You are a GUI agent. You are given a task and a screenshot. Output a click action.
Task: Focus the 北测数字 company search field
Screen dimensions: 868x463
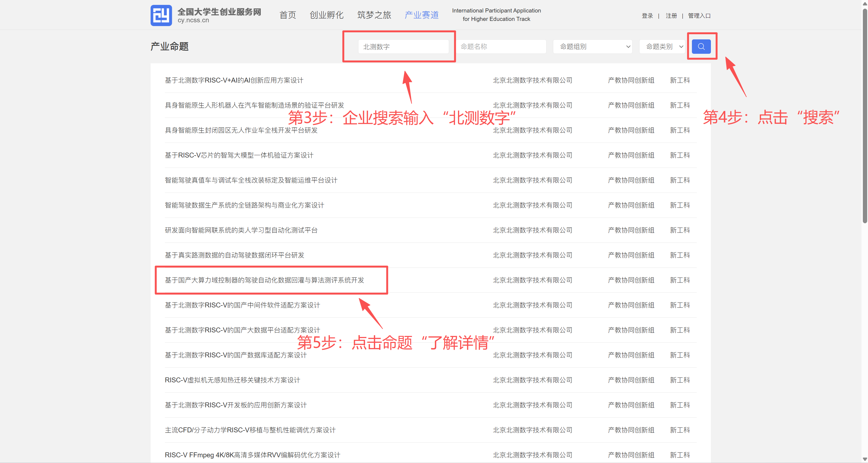click(x=403, y=46)
